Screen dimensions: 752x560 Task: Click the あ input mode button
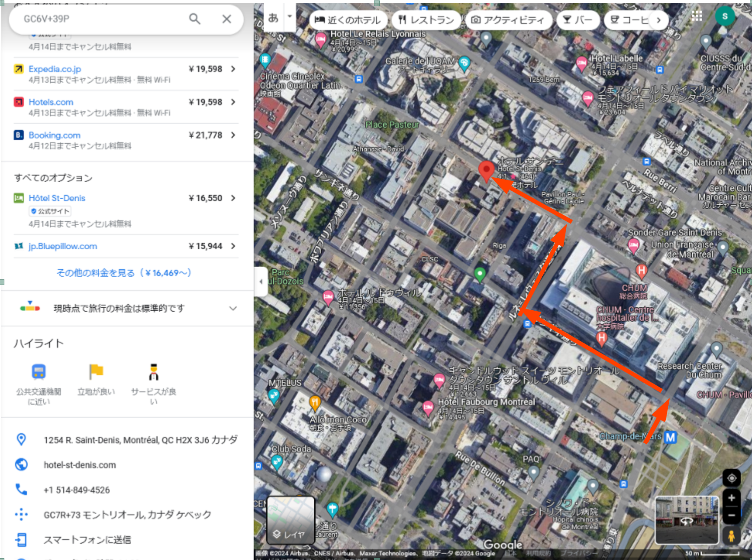[273, 17]
